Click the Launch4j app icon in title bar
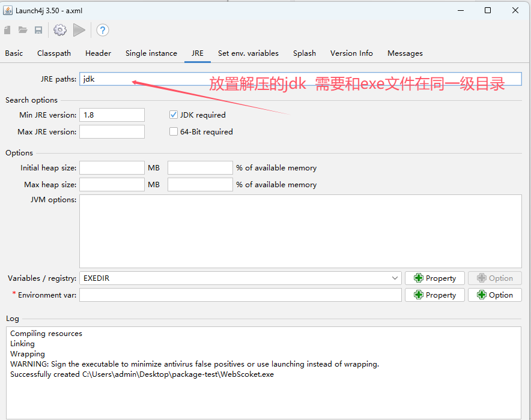Viewport: 531px width, 420px height. pos(7,10)
